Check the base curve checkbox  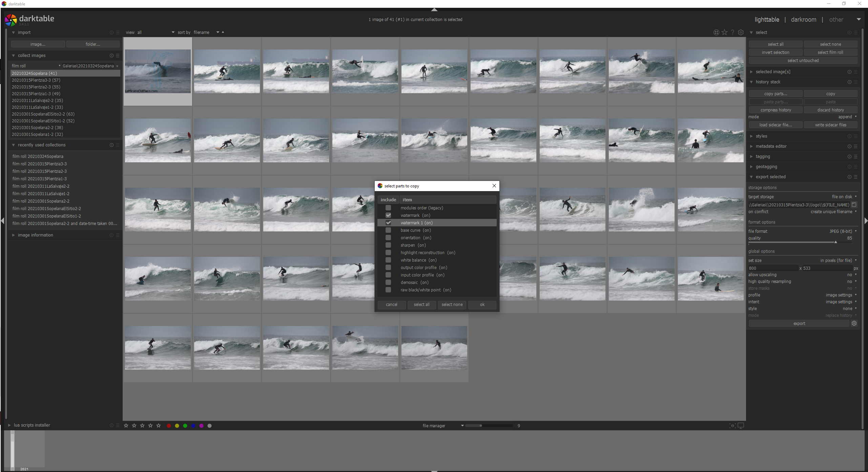pos(388,230)
